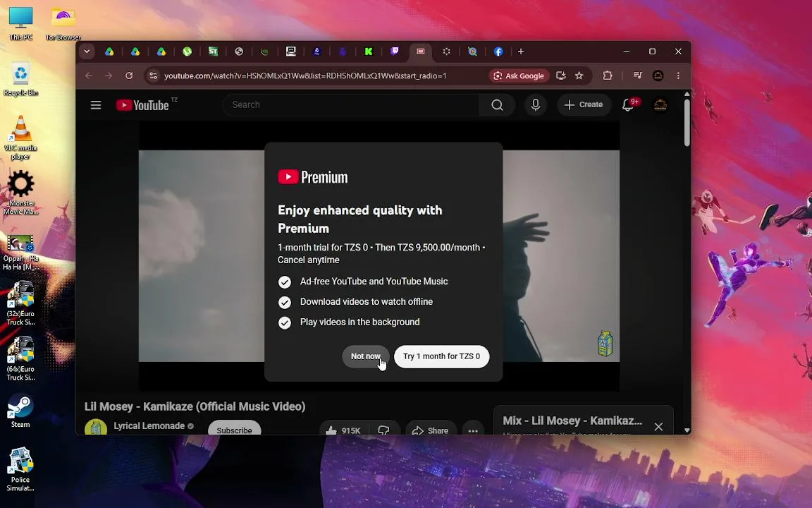Click the Create button
The height and width of the screenshot is (508, 812).
click(x=584, y=105)
